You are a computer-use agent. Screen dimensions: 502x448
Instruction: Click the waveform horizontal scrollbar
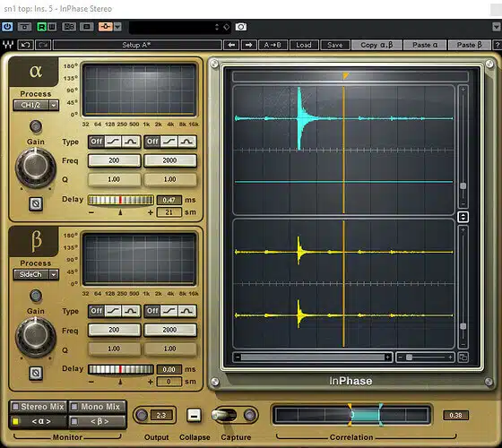[x=312, y=358]
